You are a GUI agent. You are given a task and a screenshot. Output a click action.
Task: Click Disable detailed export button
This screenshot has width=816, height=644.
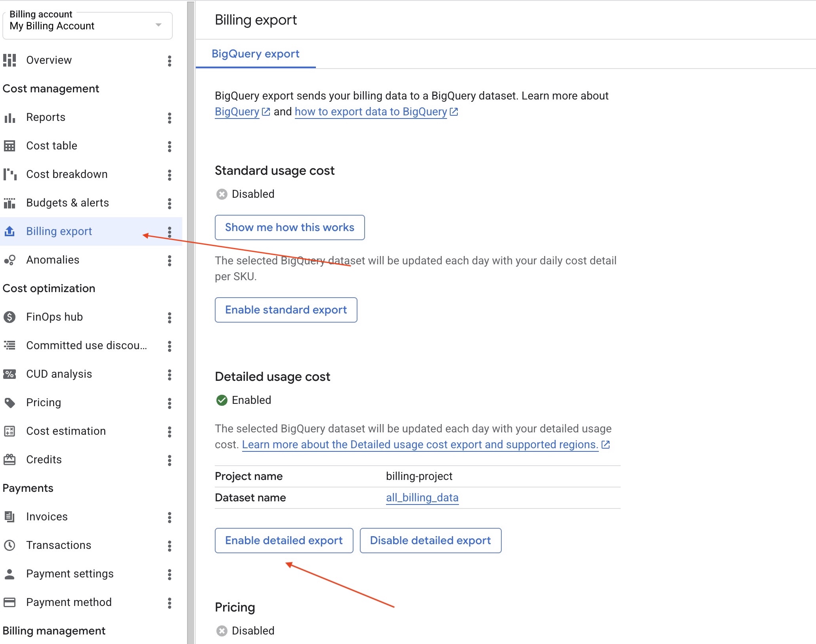[430, 541]
